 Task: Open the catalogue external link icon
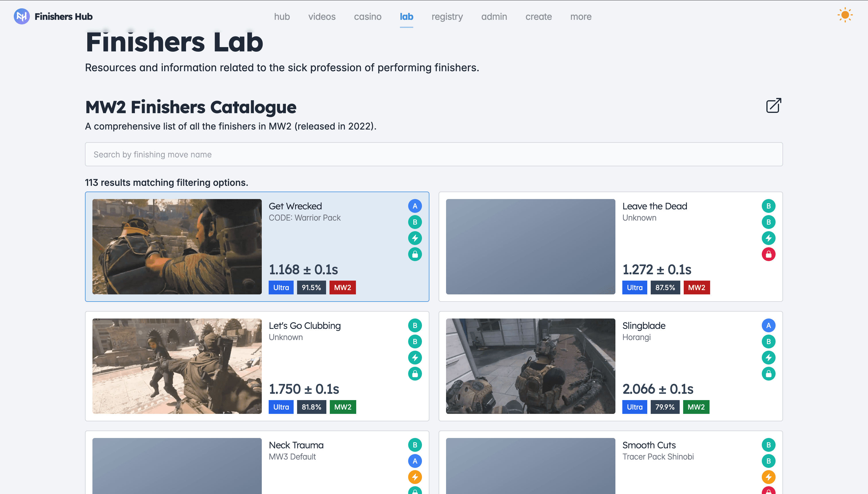click(774, 105)
